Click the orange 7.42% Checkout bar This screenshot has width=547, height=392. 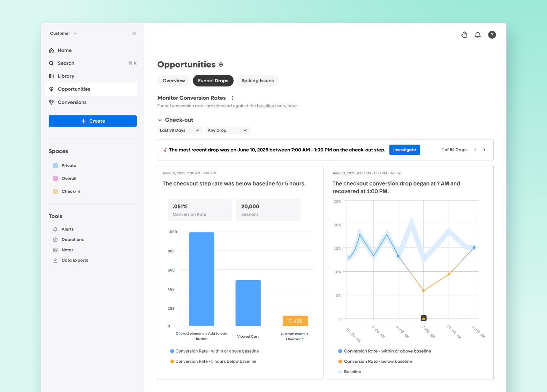tap(295, 321)
